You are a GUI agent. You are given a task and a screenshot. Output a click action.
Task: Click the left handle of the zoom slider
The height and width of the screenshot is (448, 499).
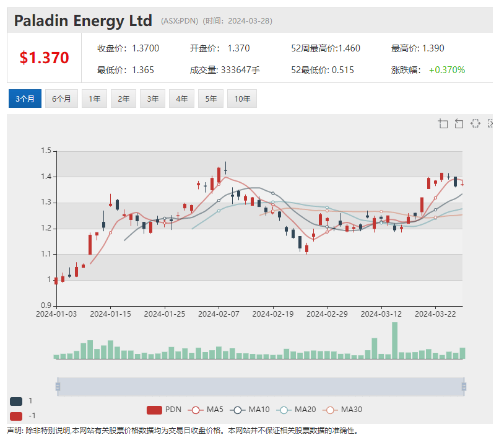point(58,385)
